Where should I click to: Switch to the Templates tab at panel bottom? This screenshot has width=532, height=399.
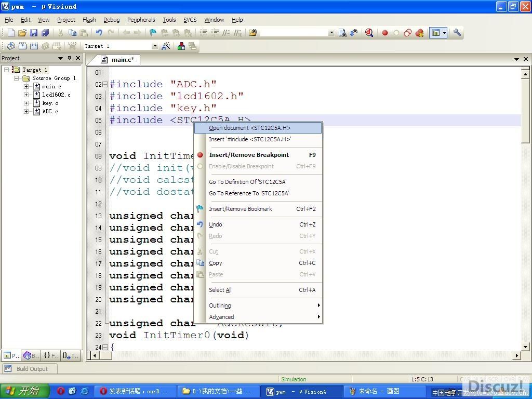tap(71, 355)
